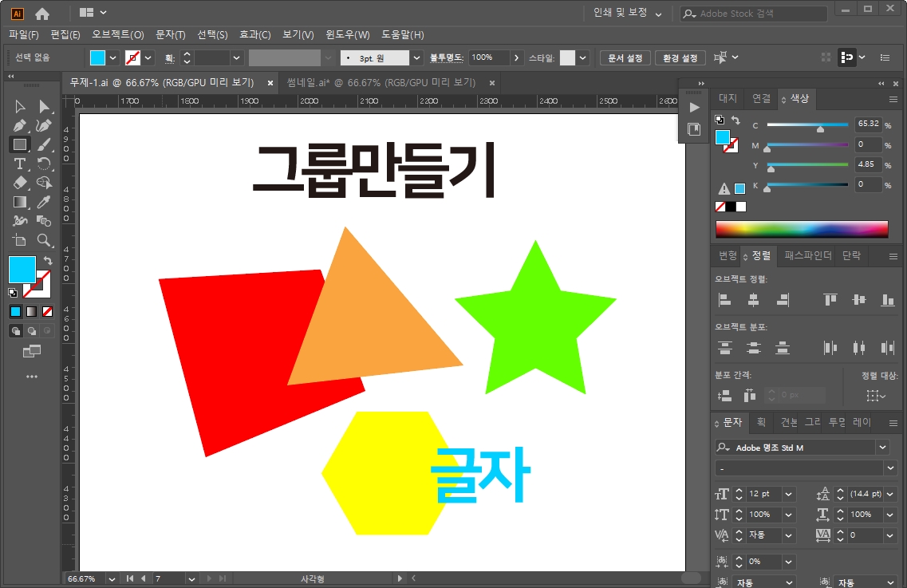907x588 pixels.
Task: Select the Direct Selection tool
Action: pyautogui.click(x=44, y=106)
